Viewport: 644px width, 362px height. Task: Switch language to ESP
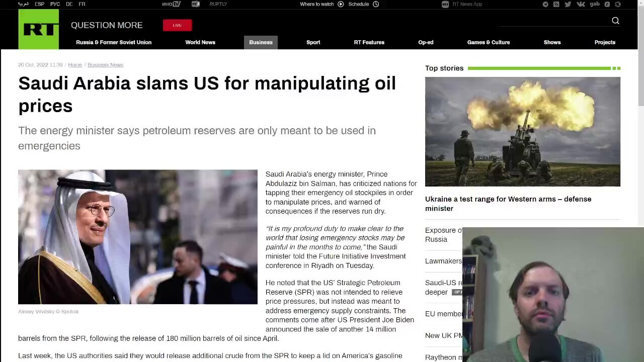(x=39, y=4)
